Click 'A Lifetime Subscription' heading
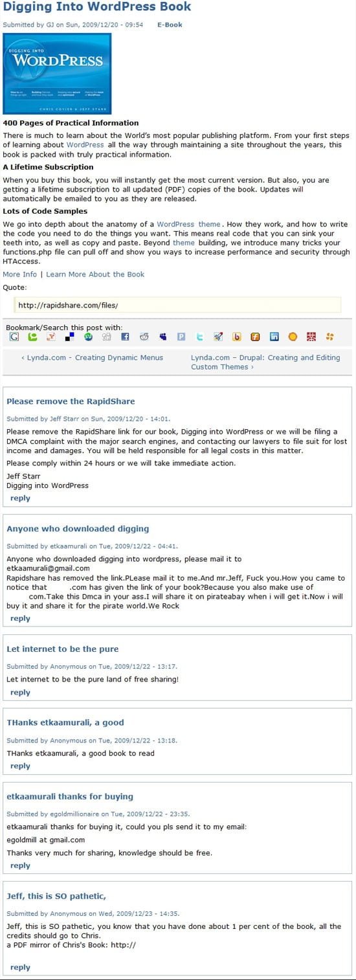 pyautogui.click(x=48, y=167)
